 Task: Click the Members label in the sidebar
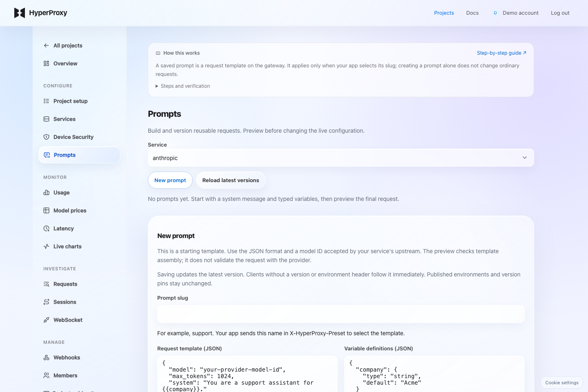(65, 375)
